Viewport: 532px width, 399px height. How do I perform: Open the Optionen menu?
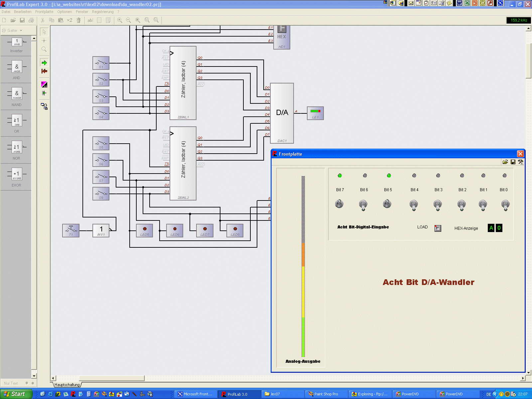pyautogui.click(x=65, y=12)
